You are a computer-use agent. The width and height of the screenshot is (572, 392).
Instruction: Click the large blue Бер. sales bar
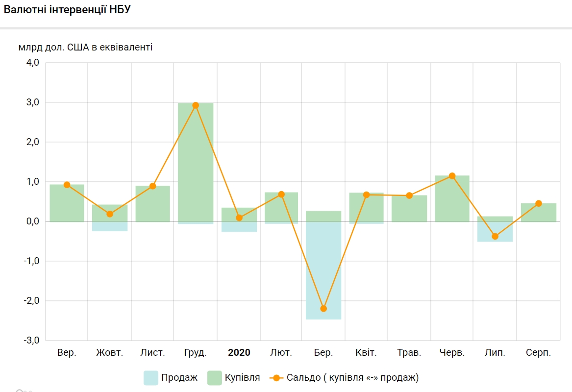click(323, 269)
